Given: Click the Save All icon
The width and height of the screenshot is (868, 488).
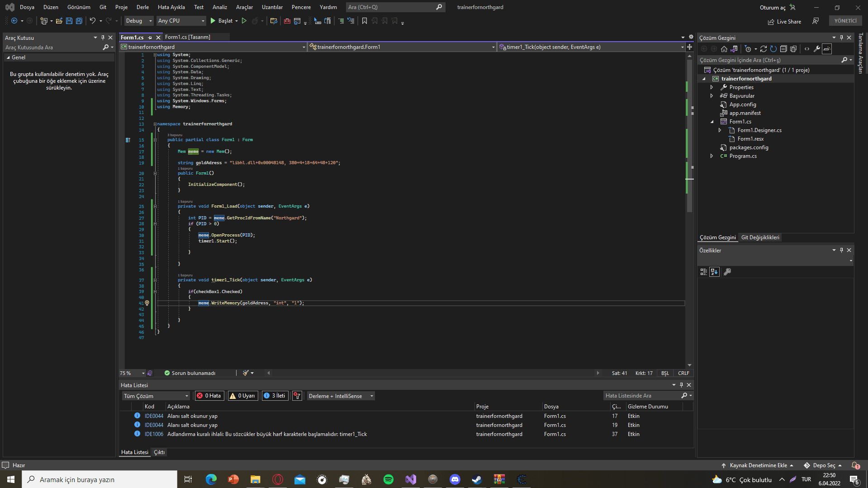Looking at the screenshot, I should click(x=79, y=21).
